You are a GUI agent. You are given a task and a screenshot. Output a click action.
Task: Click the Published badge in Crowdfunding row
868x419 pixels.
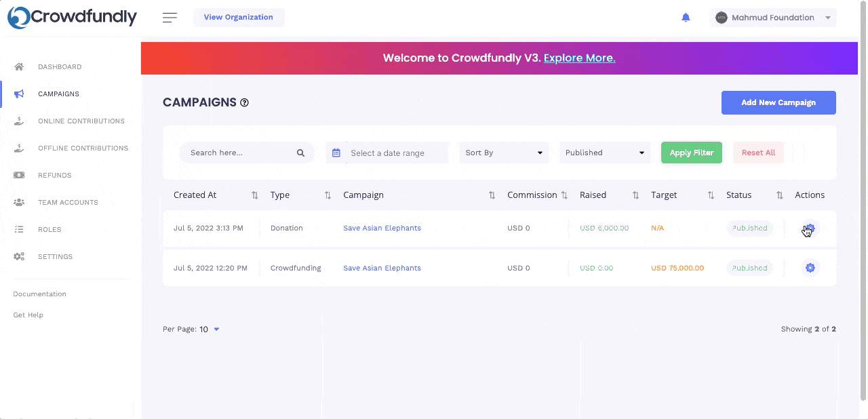click(x=749, y=268)
